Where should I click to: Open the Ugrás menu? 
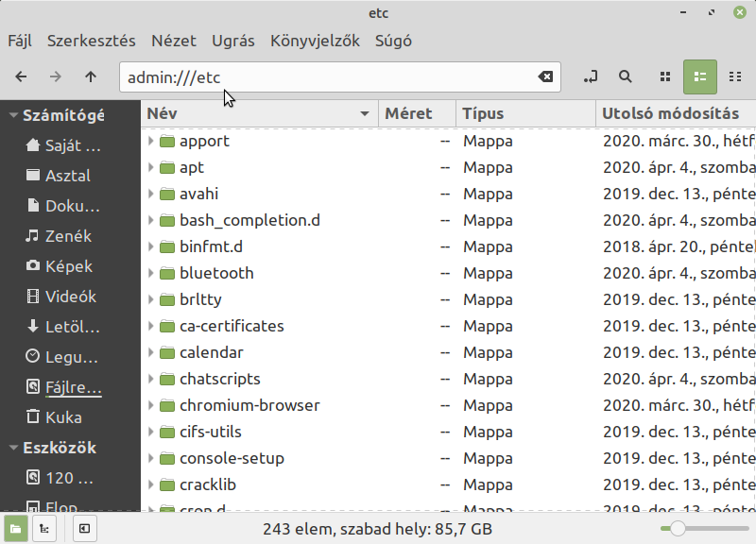[232, 41]
